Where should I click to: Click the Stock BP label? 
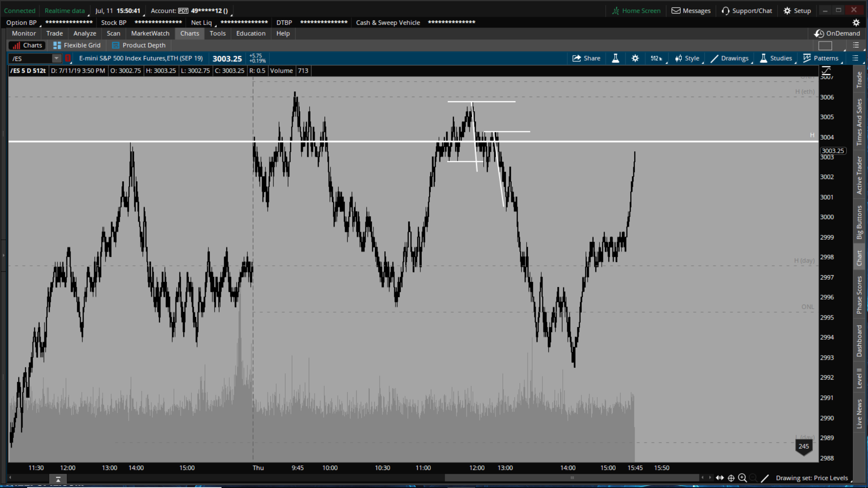(x=113, y=23)
